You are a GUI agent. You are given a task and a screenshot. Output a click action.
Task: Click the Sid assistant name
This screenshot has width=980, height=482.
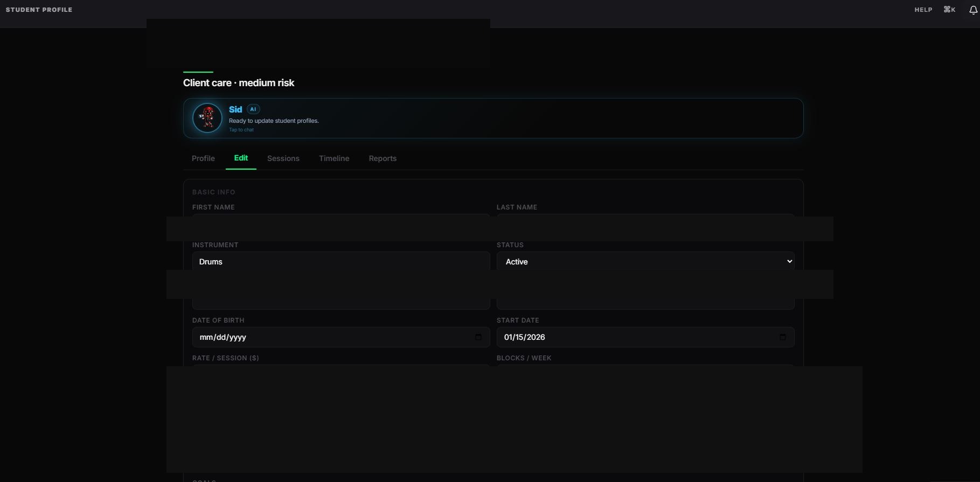[x=235, y=109]
